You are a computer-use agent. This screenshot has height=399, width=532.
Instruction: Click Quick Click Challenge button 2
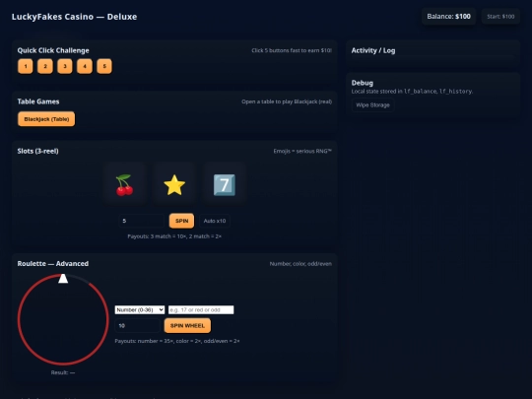click(x=45, y=66)
